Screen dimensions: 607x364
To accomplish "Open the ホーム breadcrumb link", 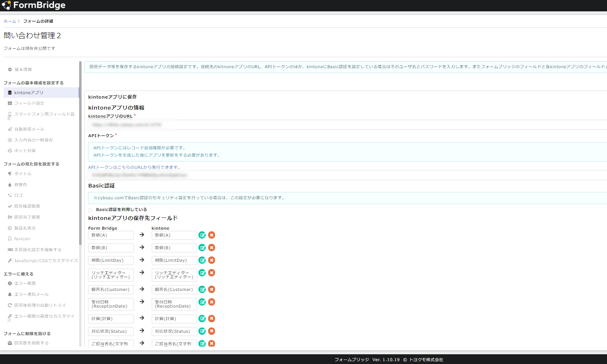I will (10, 21).
